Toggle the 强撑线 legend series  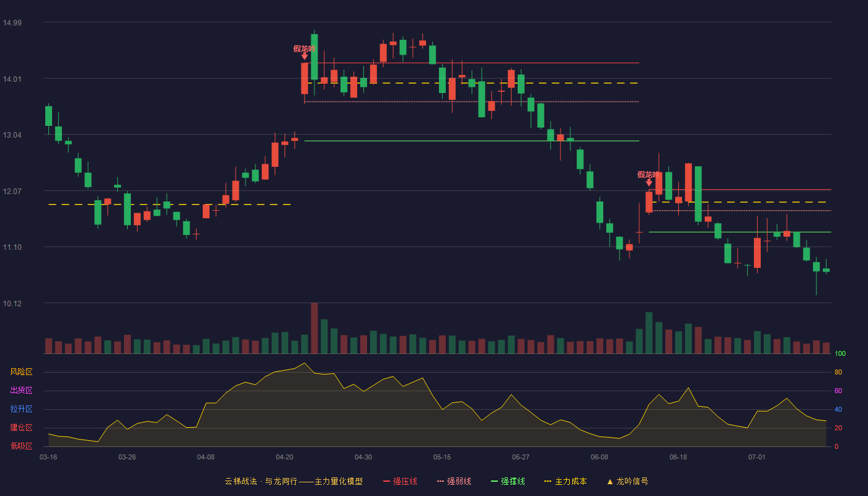pyautogui.click(x=508, y=481)
